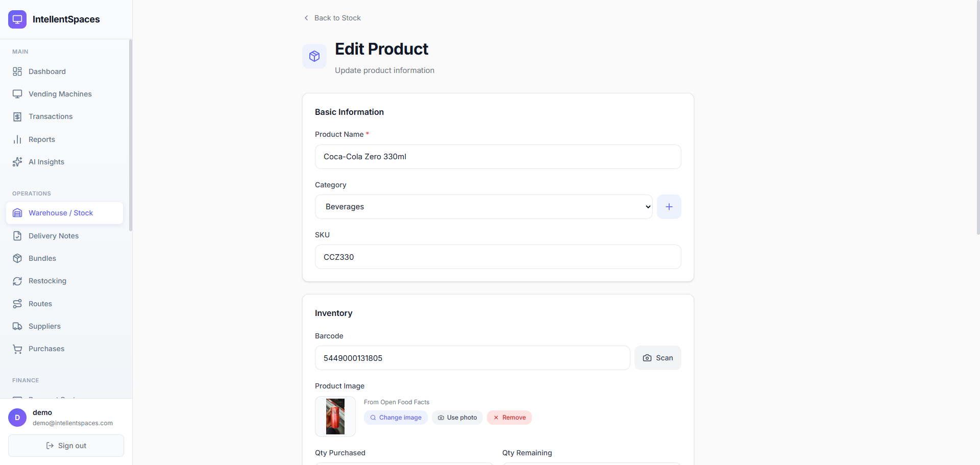The image size is (980, 465).
Task: Click the Transactions receipt icon
Action: (17, 116)
